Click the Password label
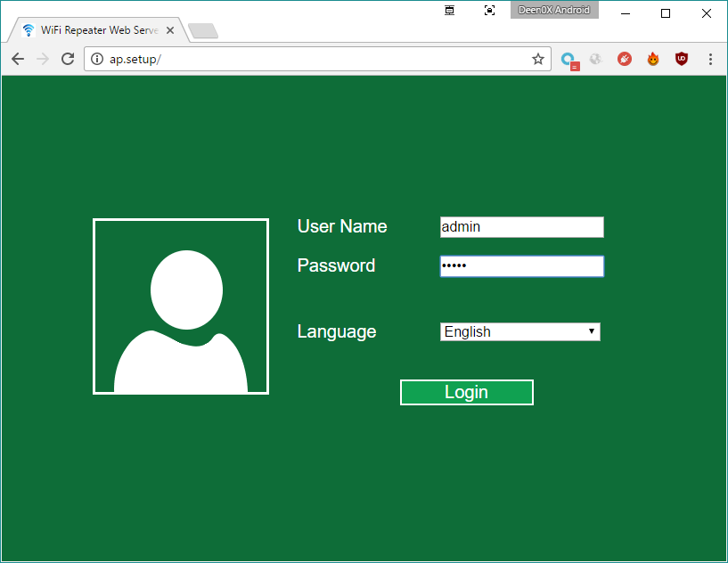728x563 pixels. [x=336, y=265]
